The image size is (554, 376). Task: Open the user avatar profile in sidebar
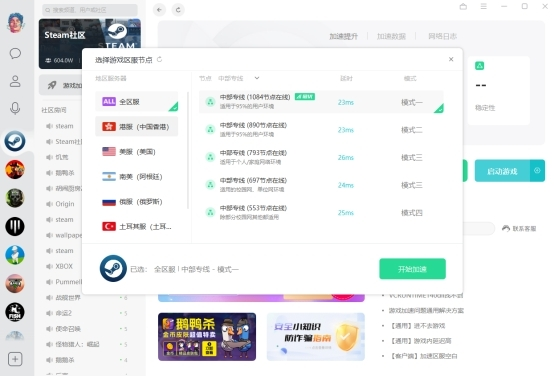coord(15,23)
